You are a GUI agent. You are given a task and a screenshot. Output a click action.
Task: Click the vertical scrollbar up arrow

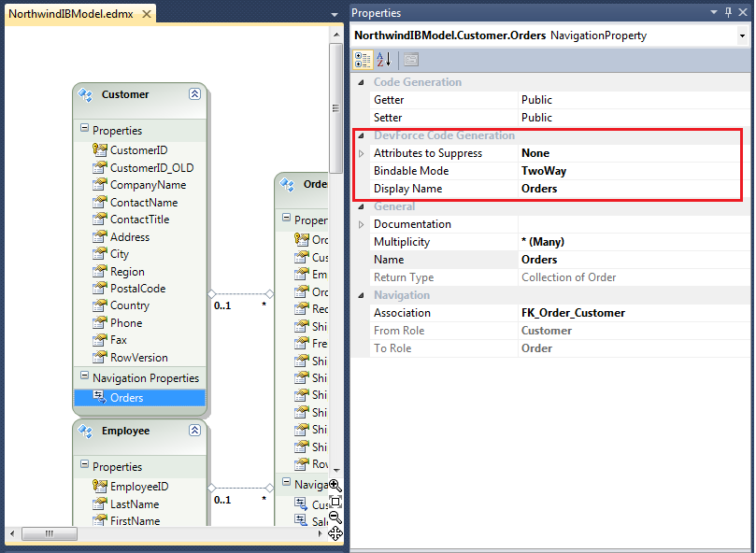click(336, 35)
